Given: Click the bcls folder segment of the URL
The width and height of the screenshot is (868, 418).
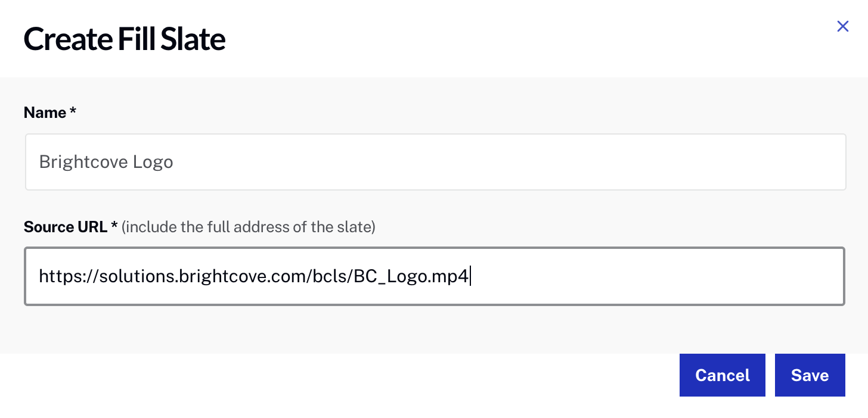Looking at the screenshot, I should click(x=330, y=276).
